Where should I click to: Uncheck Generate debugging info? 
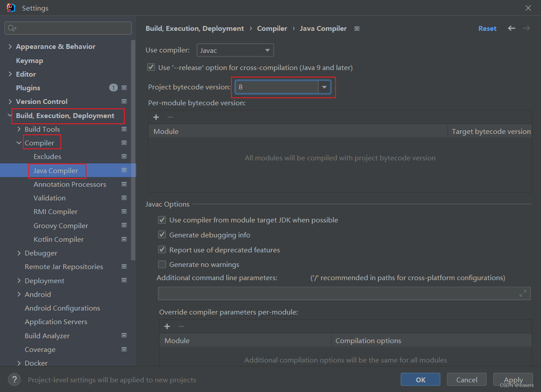tap(162, 235)
